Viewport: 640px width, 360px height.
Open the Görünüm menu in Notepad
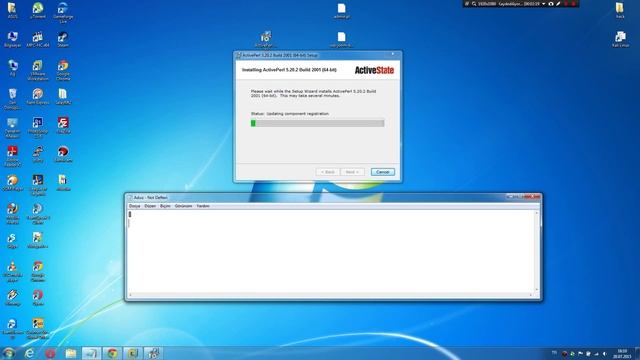(x=183, y=206)
